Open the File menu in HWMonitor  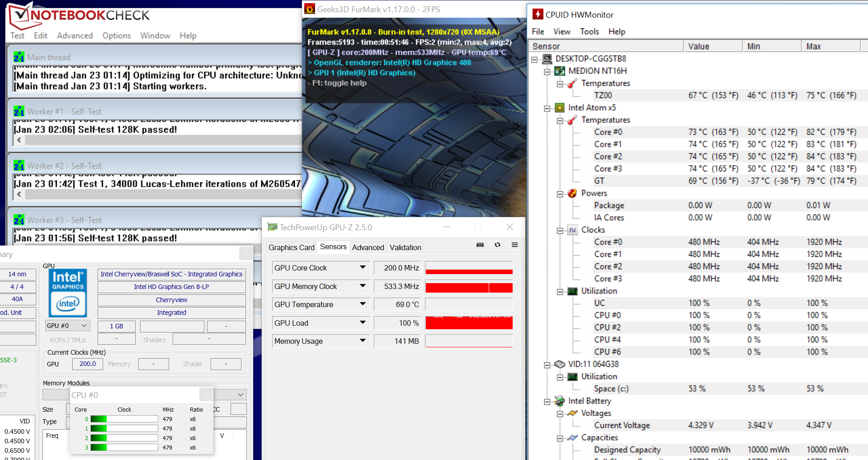538,32
